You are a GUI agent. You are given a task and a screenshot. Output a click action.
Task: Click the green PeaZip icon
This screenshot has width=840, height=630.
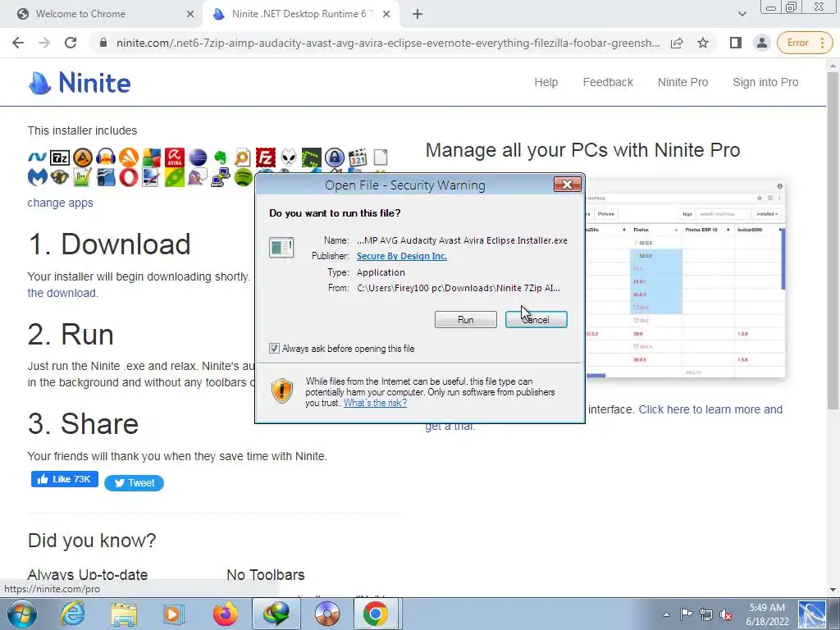(x=175, y=177)
